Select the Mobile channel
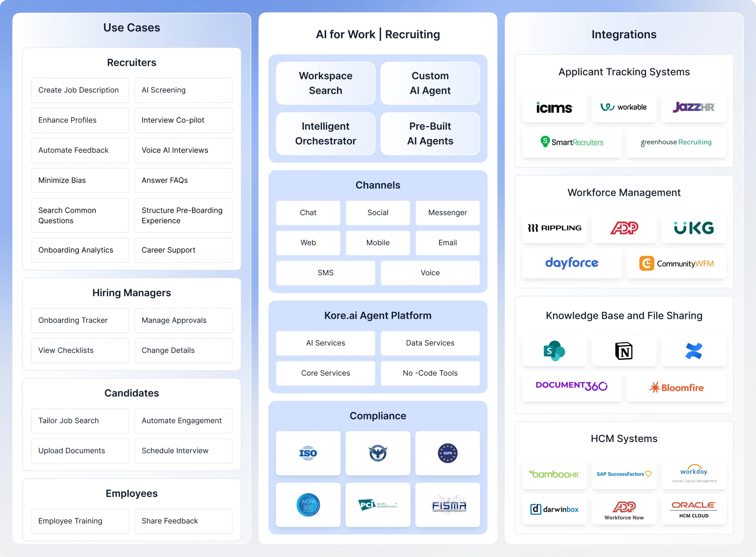Image resolution: width=756 pixels, height=557 pixels. [378, 243]
